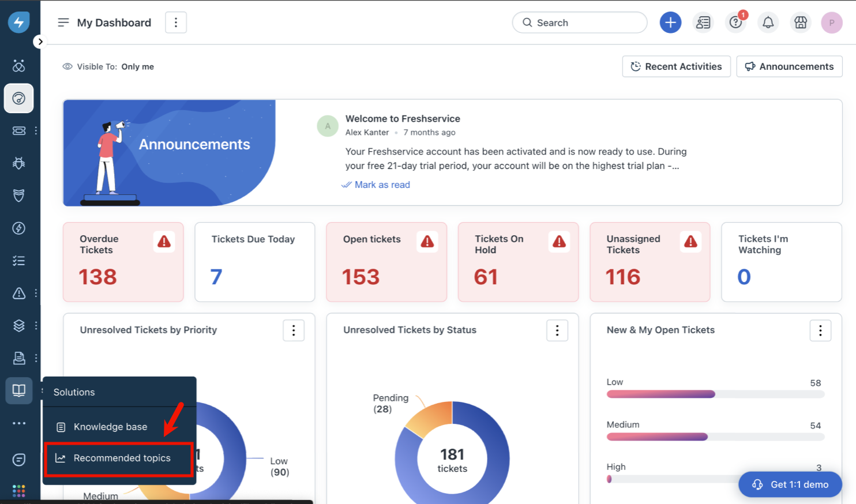Screen dimensions: 856x504
Task: Click into the Search field
Action: (580, 22)
